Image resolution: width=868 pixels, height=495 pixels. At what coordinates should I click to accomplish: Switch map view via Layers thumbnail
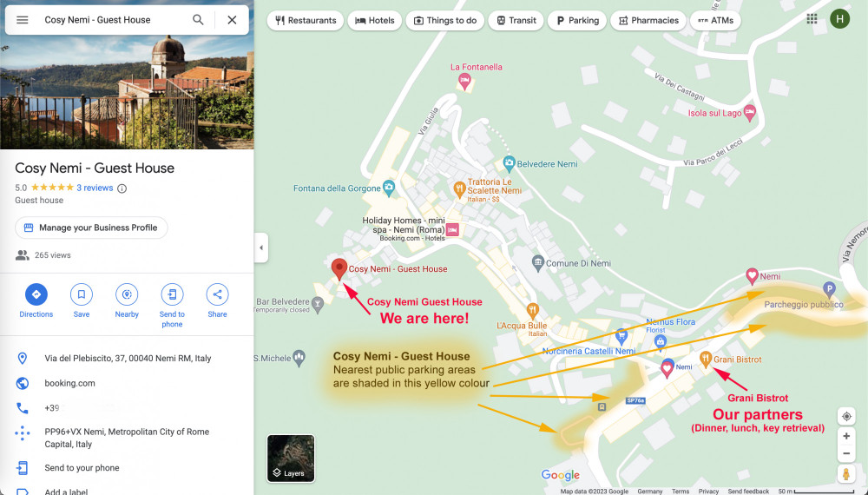pyautogui.click(x=291, y=459)
